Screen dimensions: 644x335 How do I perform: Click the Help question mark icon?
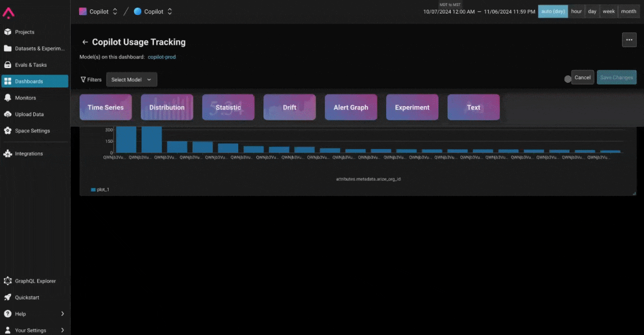7,314
